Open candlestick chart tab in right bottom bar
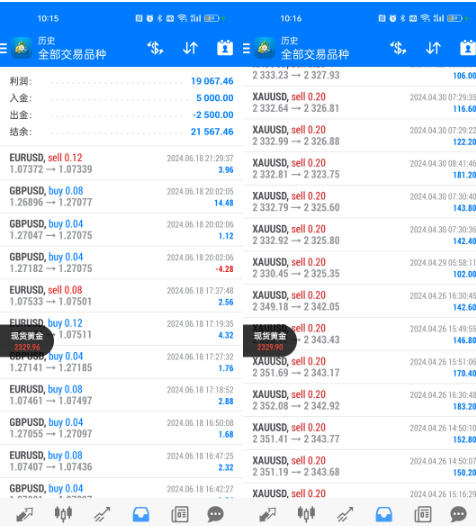The width and height of the screenshot is (476, 526). (306, 514)
